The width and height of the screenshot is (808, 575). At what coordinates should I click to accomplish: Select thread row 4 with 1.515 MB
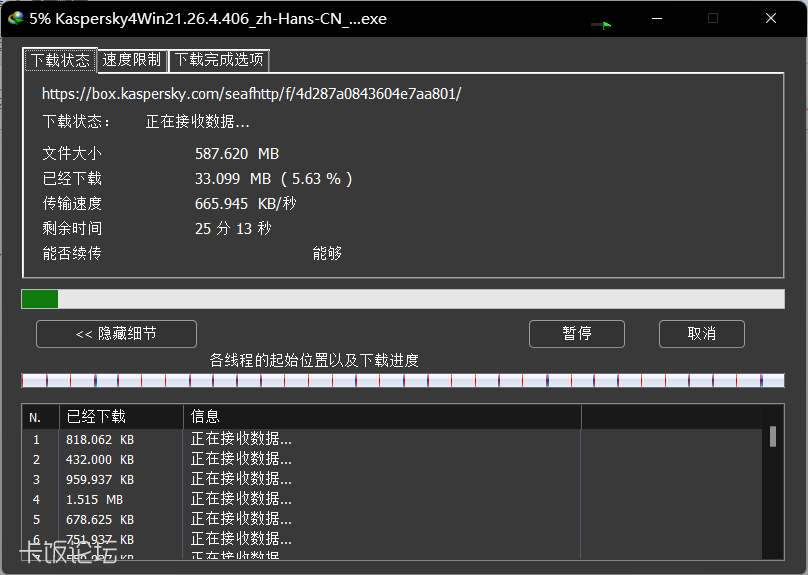coord(392,500)
